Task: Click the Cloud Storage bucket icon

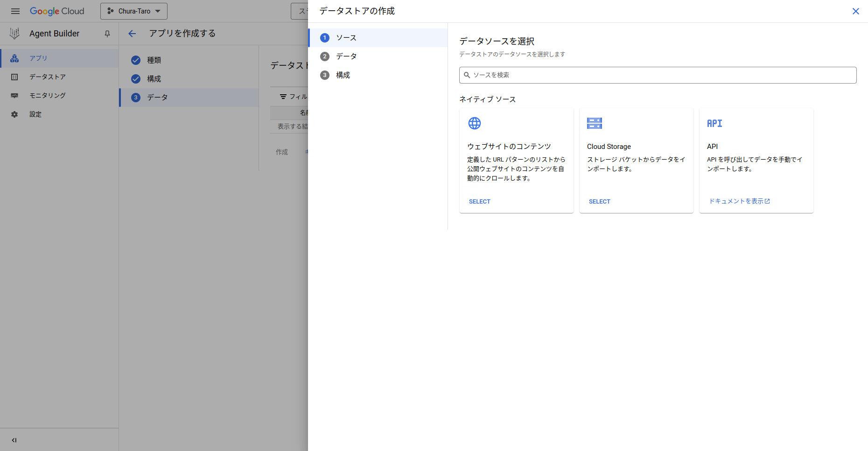Action: (x=595, y=123)
